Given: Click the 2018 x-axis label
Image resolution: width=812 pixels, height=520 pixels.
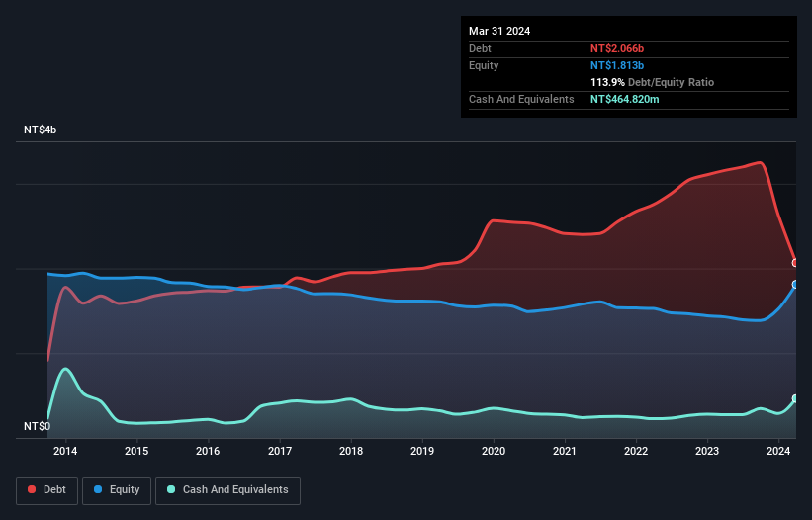Looking at the screenshot, I should click(351, 451).
